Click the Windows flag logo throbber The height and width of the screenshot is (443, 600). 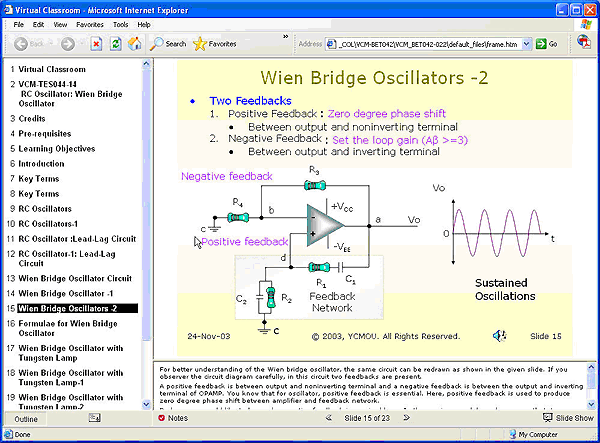click(585, 24)
